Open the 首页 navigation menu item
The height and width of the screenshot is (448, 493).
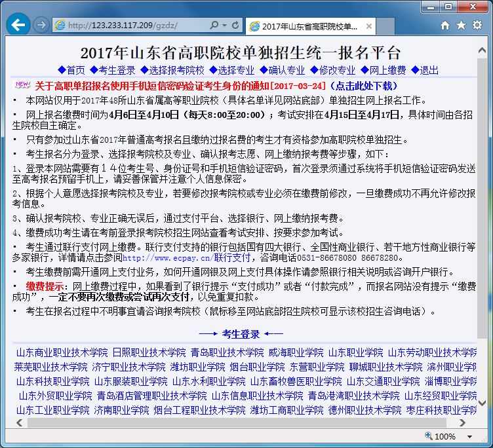coord(71,70)
